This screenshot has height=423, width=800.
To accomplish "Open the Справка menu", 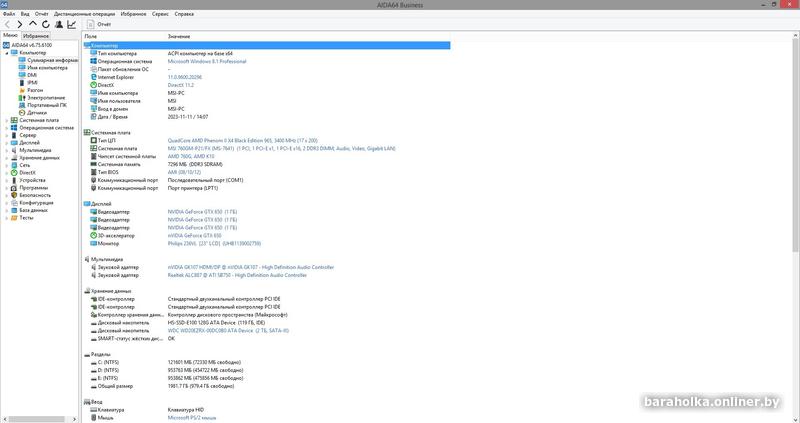I will 184,14.
